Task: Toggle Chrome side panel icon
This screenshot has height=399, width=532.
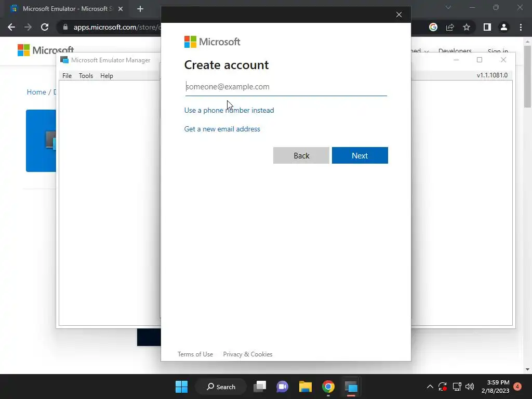Action: point(487,27)
